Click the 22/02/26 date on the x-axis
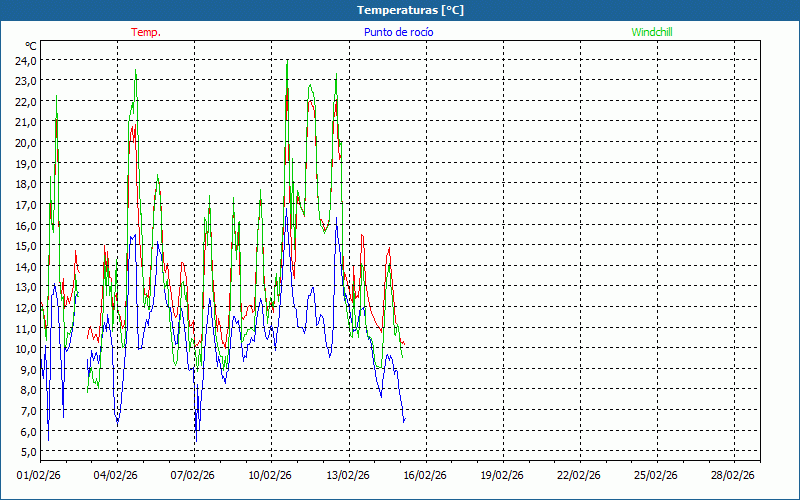Viewport: 800px width, 500px height. (579, 476)
